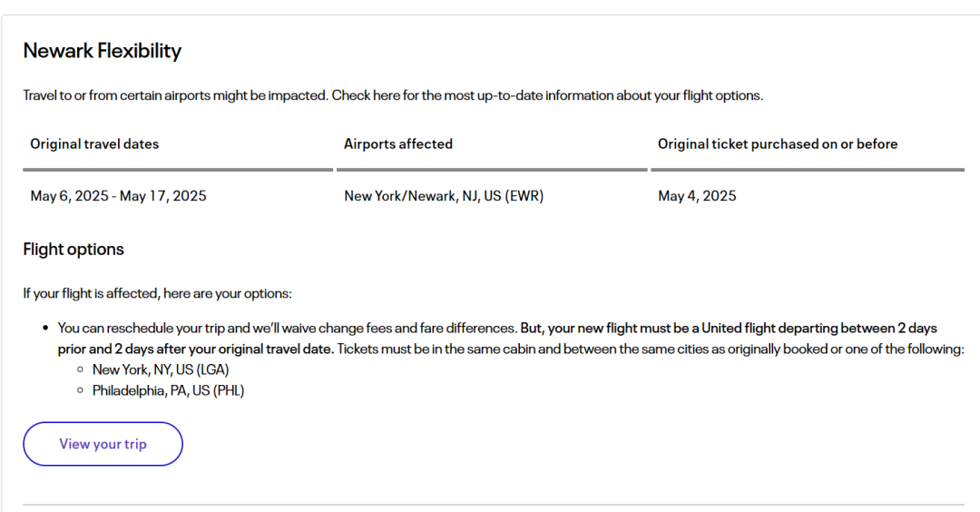Select the May 4, 2025 purchase date cell
The image size is (980, 512).
(697, 195)
